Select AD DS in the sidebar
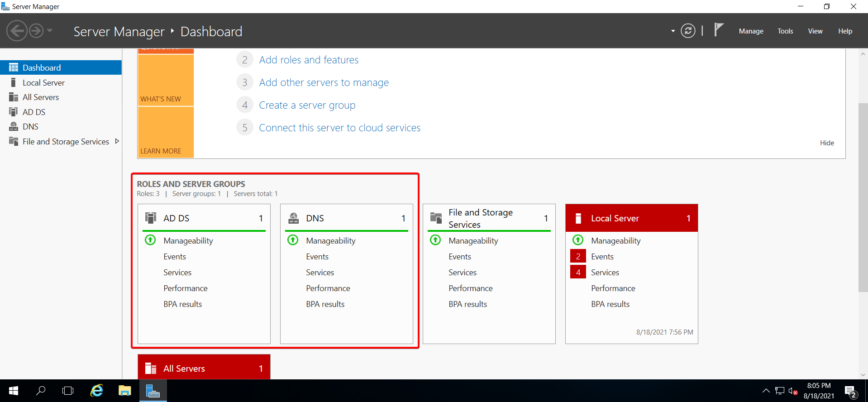Image resolution: width=868 pixels, height=402 pixels. [61, 112]
